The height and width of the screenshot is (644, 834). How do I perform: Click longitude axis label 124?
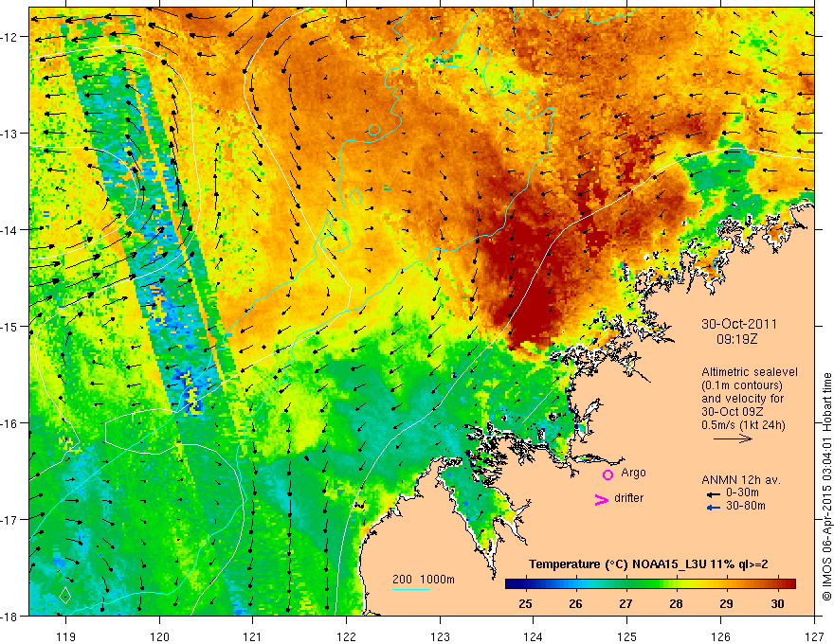[x=534, y=636]
